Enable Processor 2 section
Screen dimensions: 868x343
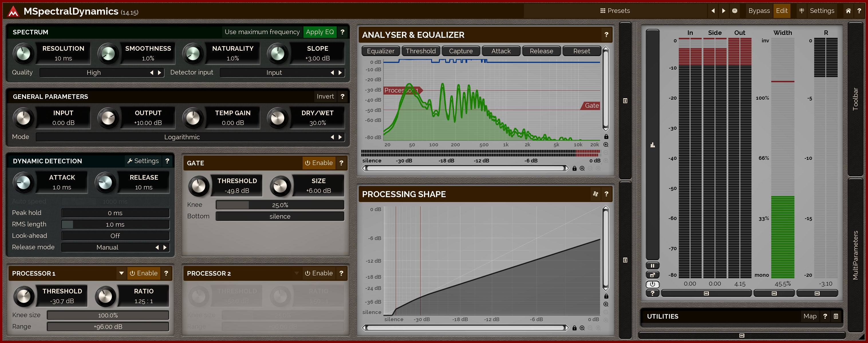coord(319,273)
